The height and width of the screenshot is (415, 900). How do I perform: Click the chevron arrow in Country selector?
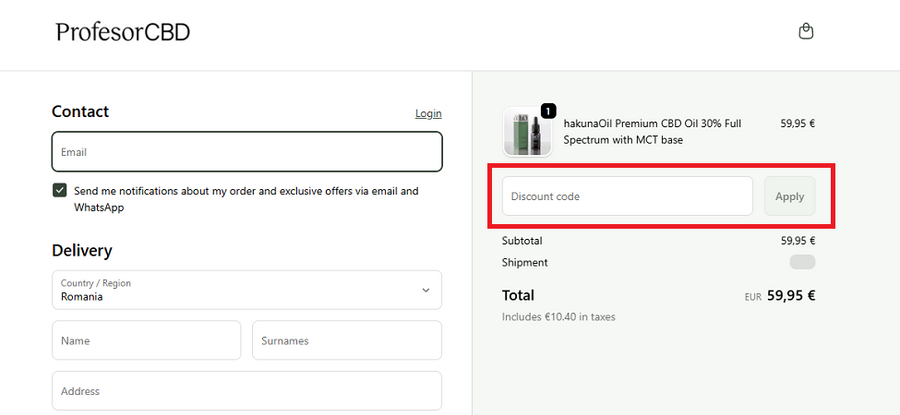[426, 290]
